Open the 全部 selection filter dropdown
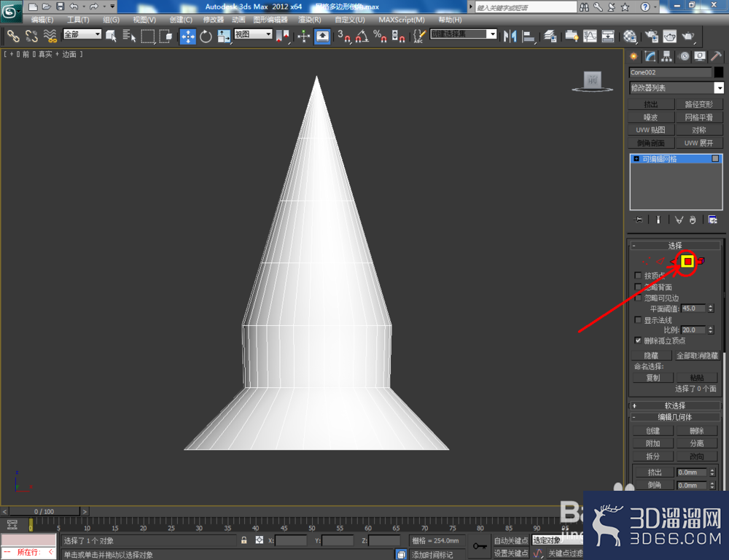 click(82, 34)
